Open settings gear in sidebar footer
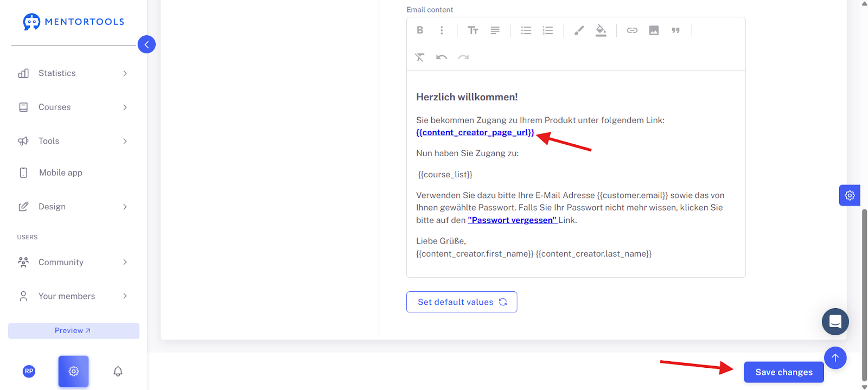The width and height of the screenshot is (868, 390). 74,372
